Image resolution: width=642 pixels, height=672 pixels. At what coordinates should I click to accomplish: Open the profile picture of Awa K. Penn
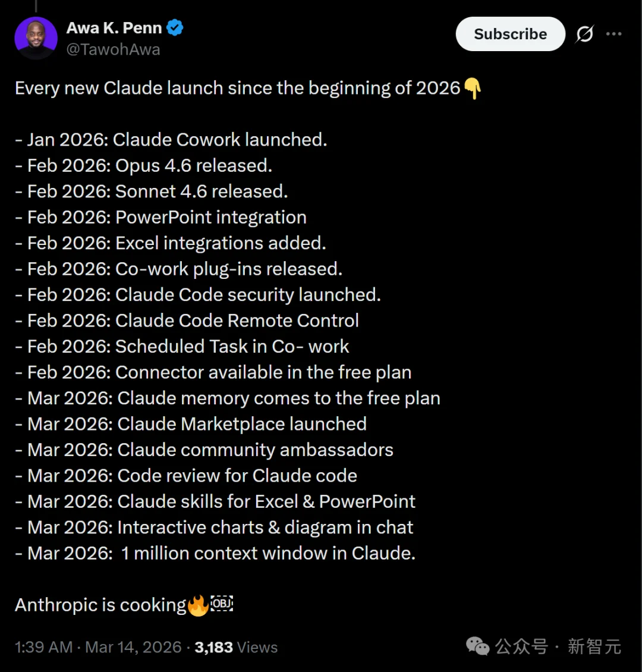pyautogui.click(x=36, y=37)
